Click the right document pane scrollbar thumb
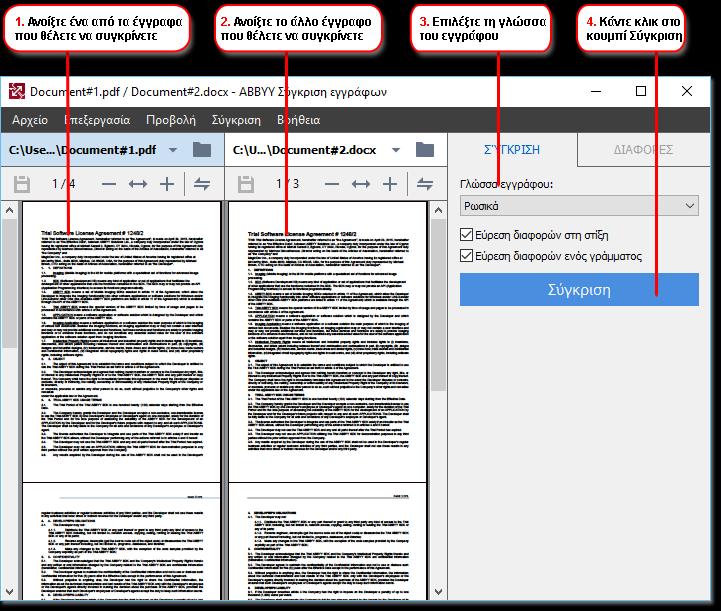Viewport: 721px width, 611px height. (438, 305)
